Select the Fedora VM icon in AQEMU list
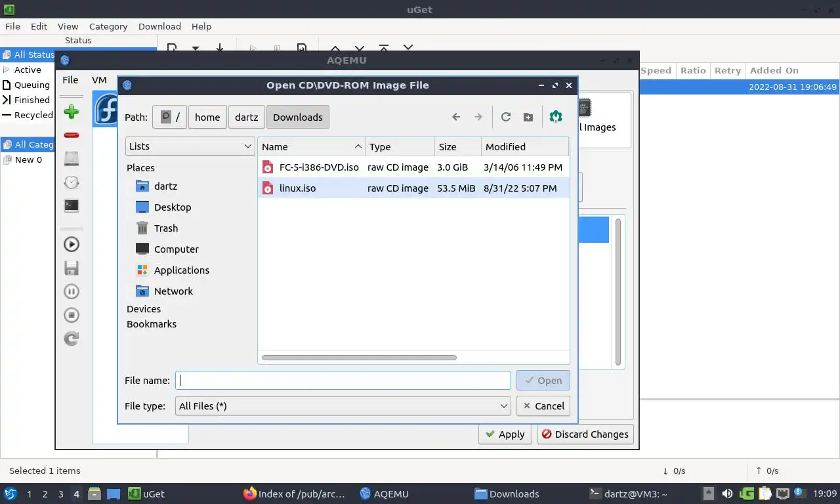This screenshot has height=504, width=840. (106, 109)
